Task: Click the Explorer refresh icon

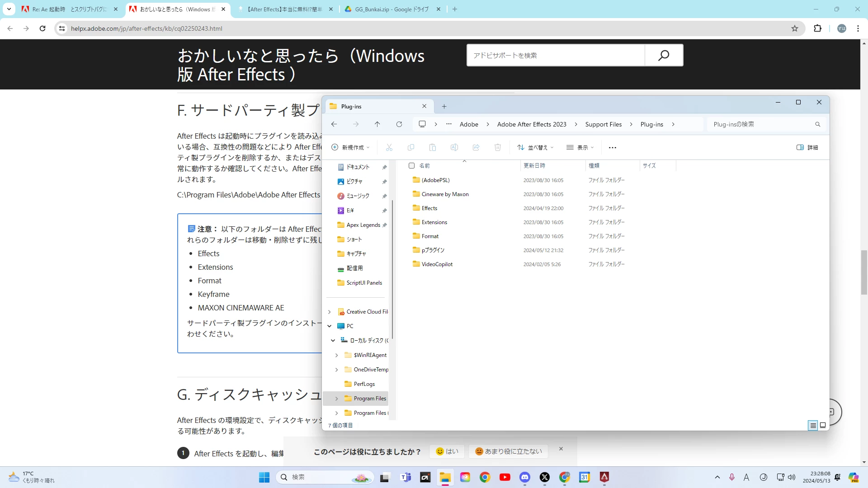Action: pos(399,124)
